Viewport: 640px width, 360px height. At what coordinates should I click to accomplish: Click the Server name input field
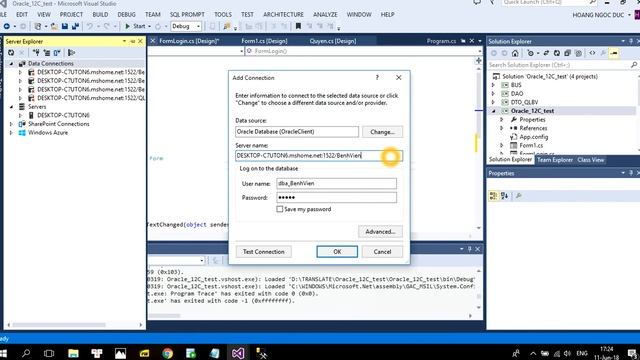pyautogui.click(x=319, y=156)
